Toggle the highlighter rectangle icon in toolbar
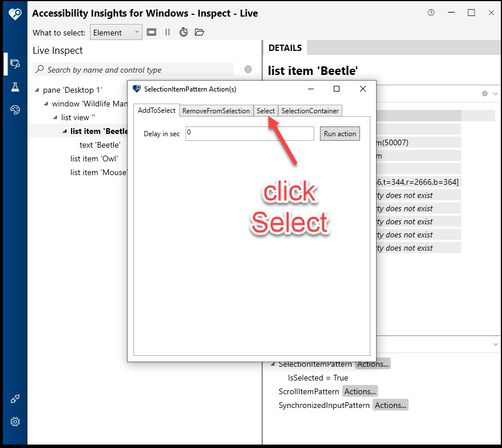502x448 pixels. point(152,32)
